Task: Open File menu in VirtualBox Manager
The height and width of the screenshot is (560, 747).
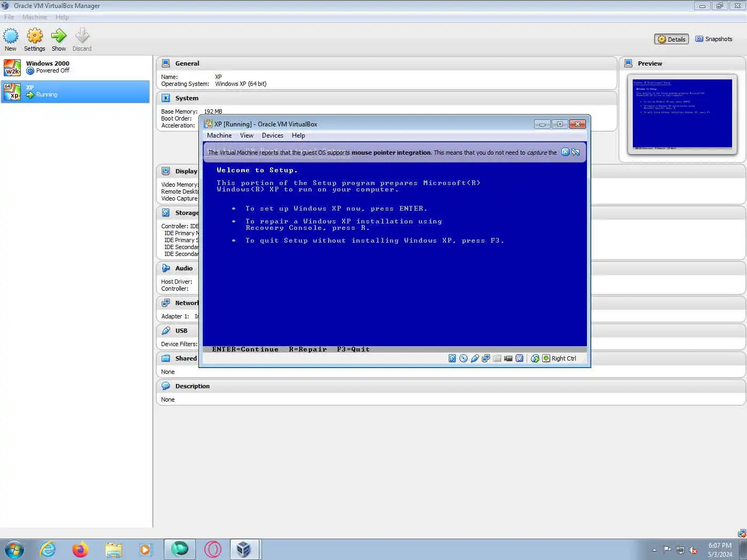Action: click(x=9, y=17)
